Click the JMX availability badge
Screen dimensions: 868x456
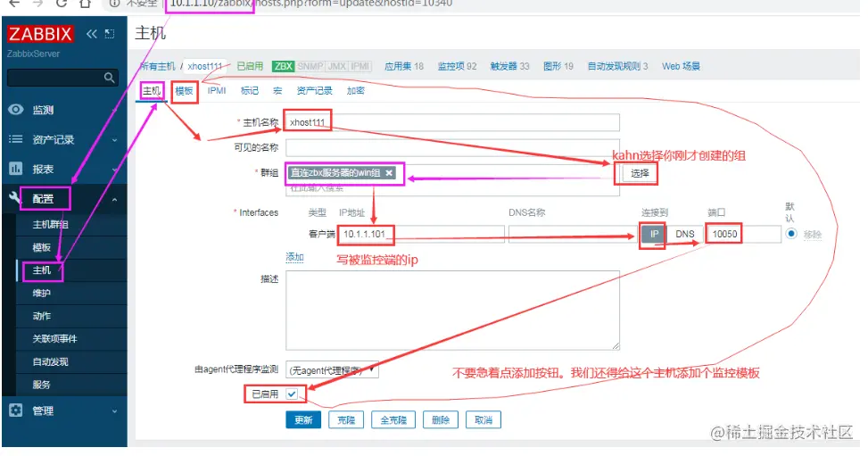tap(336, 66)
